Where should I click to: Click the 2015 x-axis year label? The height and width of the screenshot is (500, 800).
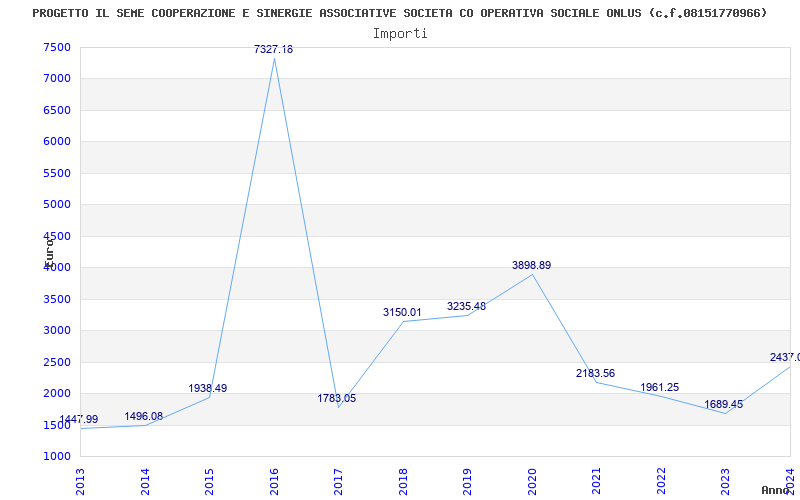[x=209, y=482]
